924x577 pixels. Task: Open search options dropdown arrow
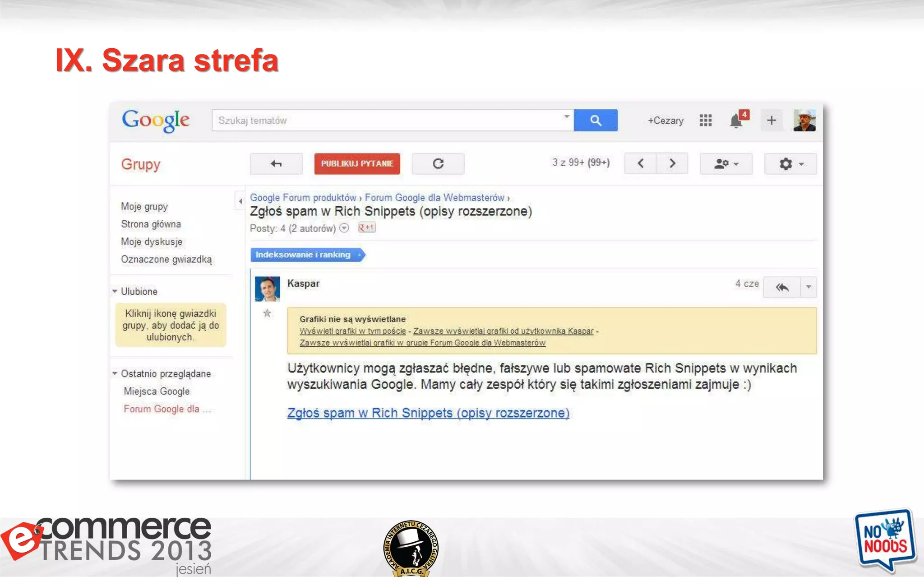[566, 117]
